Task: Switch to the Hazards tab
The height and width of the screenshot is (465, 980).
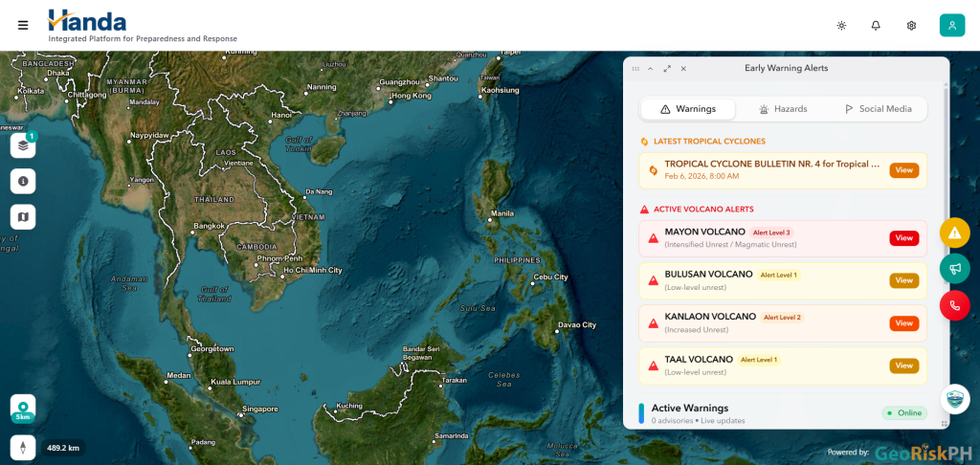Action: tap(783, 109)
